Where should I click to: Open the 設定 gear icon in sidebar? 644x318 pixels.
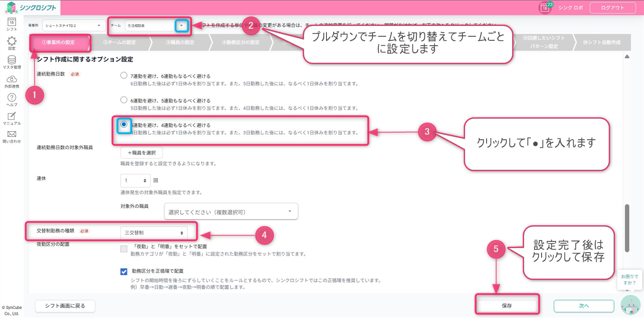pos(12,43)
